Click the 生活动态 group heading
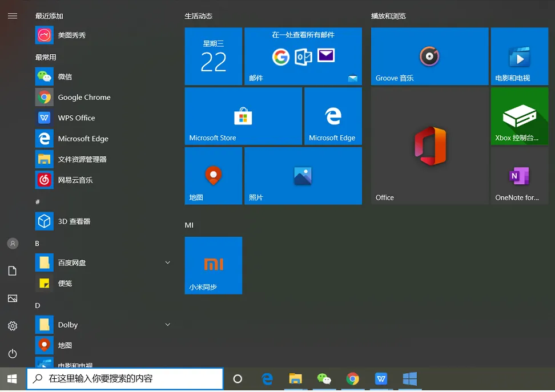The height and width of the screenshot is (392, 555). (x=199, y=16)
